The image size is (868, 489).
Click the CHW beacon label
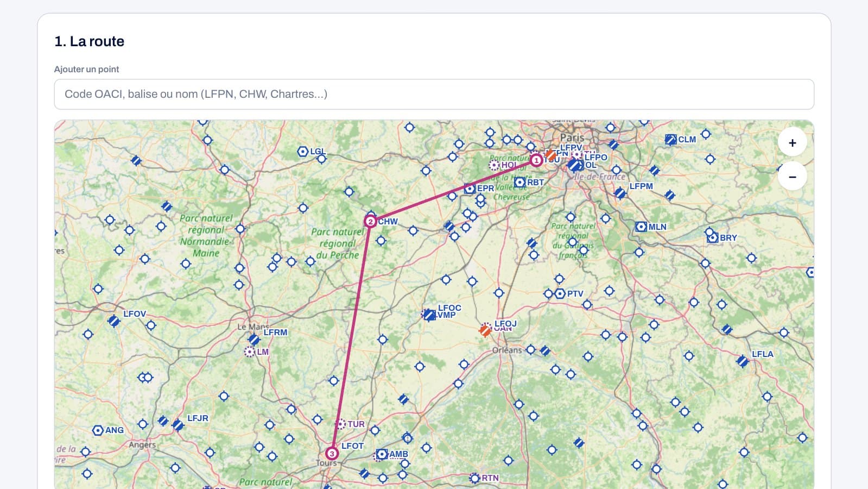(388, 222)
